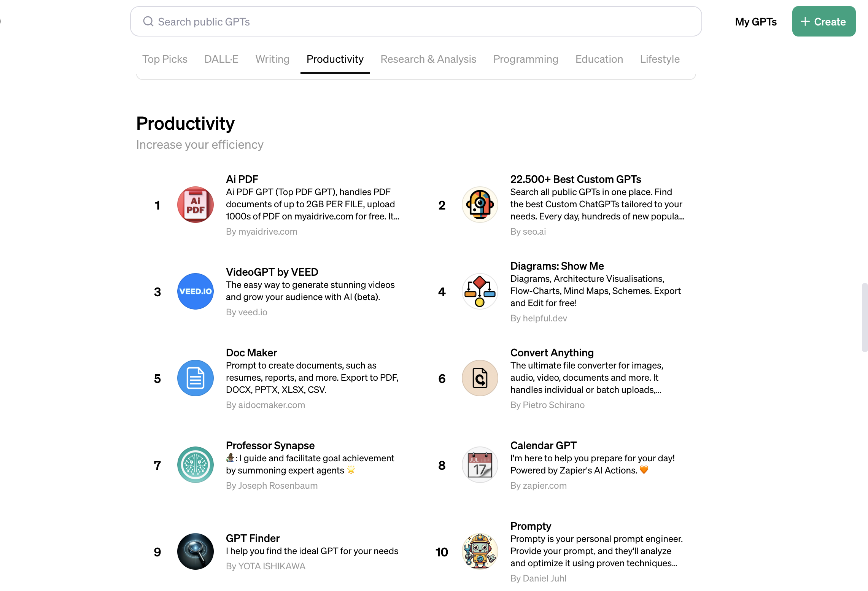Open the Calendar GPT title
The image size is (868, 591).
pos(543,445)
